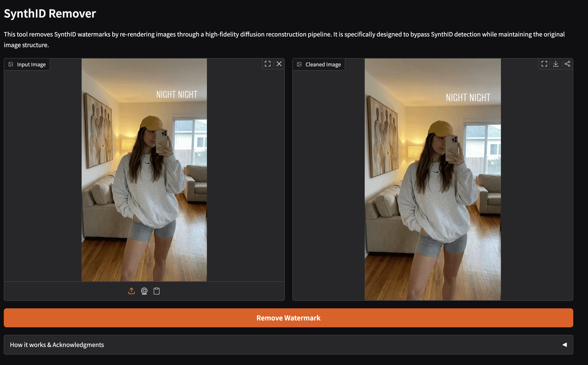View the cleaned image in fullscreen mode

(x=544, y=64)
